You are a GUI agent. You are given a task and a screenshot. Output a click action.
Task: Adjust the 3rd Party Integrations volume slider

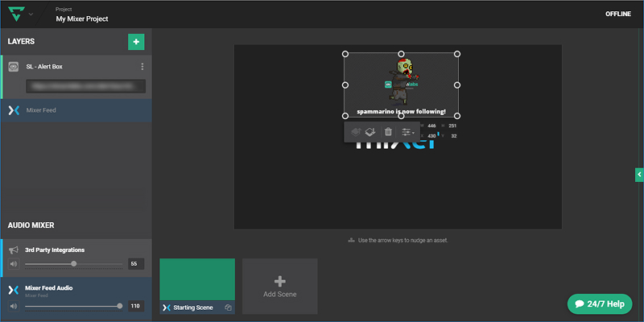click(73, 264)
